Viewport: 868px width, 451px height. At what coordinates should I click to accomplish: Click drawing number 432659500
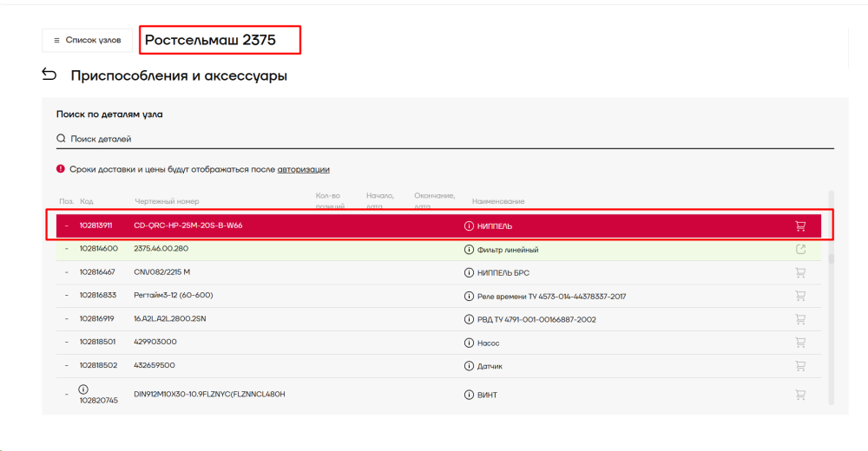pos(155,365)
